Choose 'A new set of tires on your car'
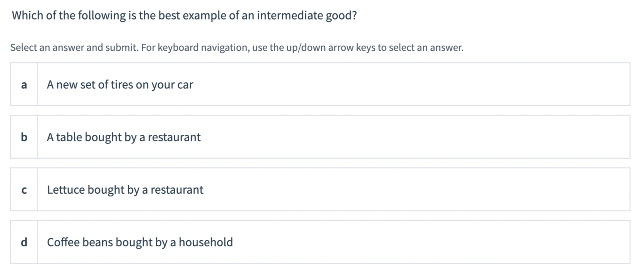 [120, 84]
